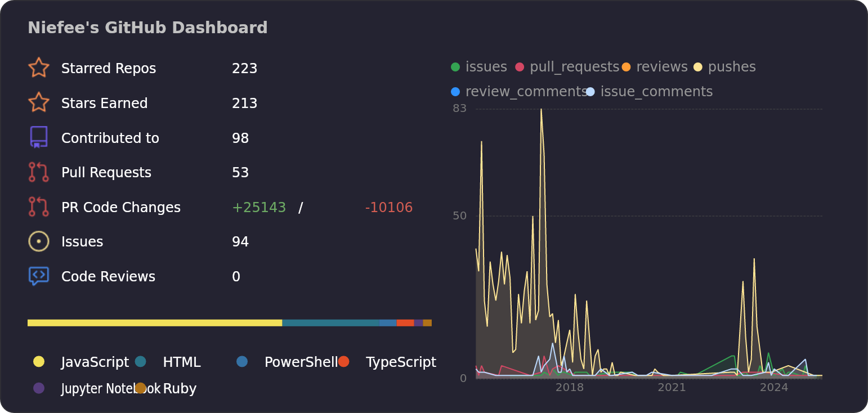Click the starred repos value 223
The width and height of the screenshot is (868, 413).
(x=244, y=69)
